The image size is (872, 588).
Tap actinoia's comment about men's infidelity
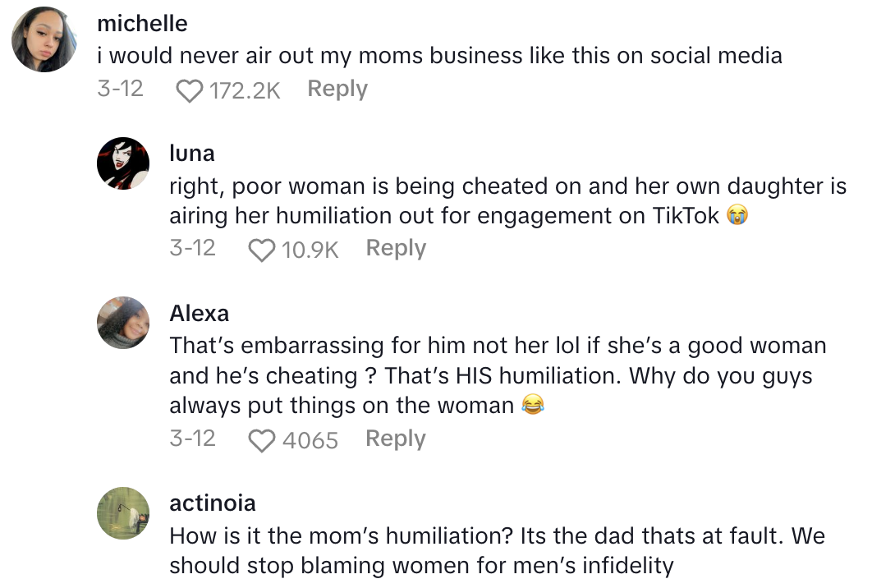(x=497, y=551)
